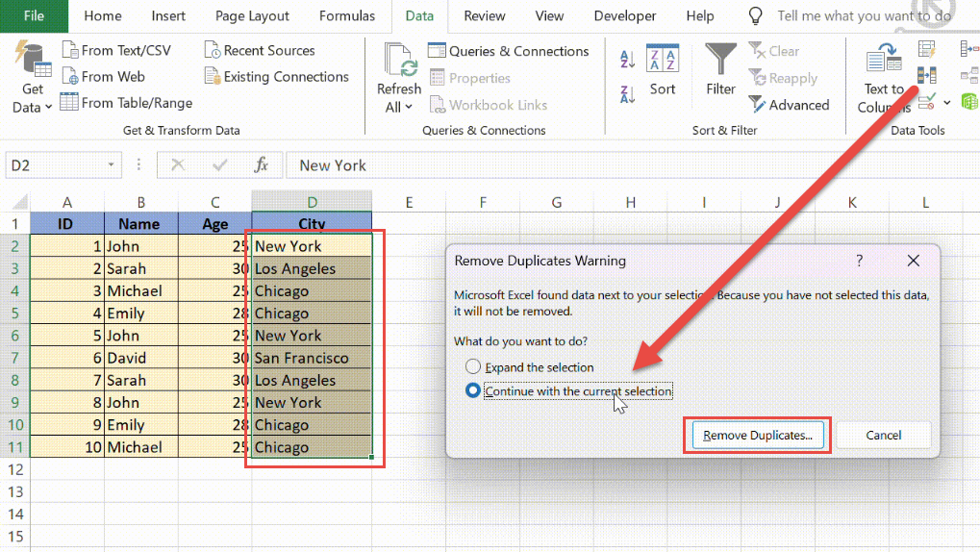
Task: Click the Data Validation icon
Action: [927, 101]
